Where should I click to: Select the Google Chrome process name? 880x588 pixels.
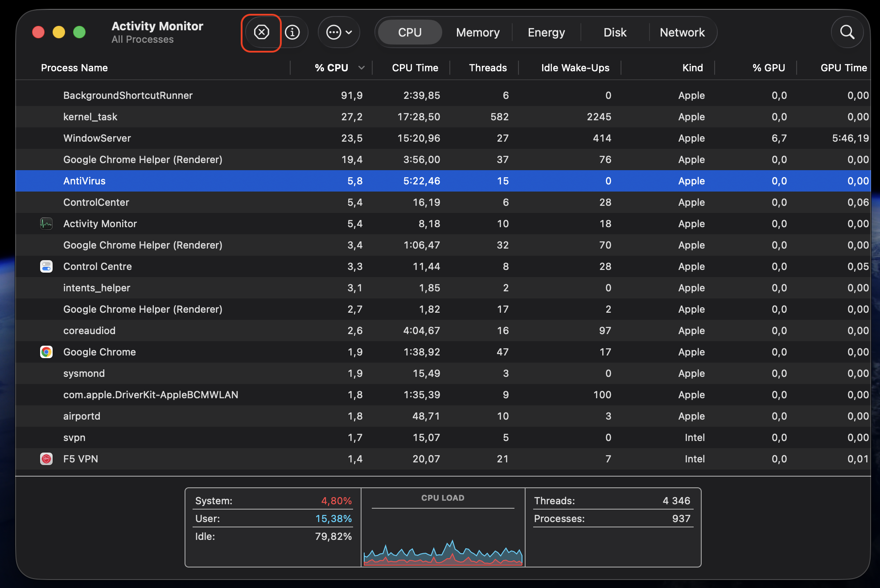99,352
